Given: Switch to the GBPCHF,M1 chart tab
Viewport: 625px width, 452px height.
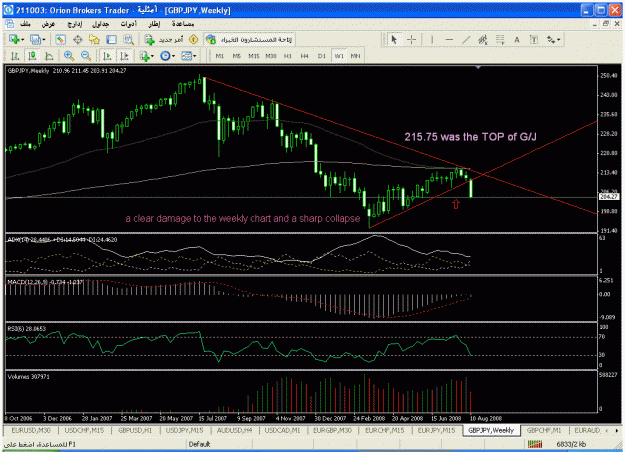Looking at the screenshot, I should 544,430.
